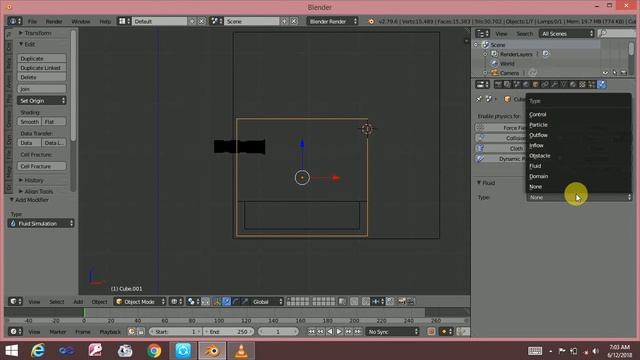
Task: Open the Blender Render engine dropdown
Action: (333, 21)
